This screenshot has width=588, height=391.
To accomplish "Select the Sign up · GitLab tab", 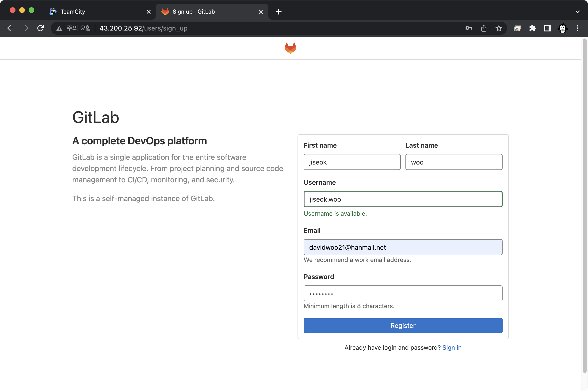I will click(212, 12).
